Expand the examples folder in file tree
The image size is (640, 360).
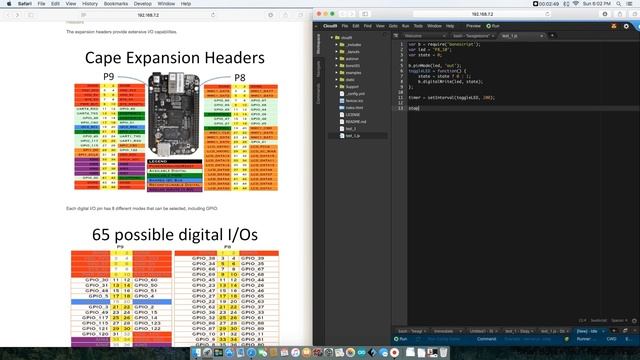(x=337, y=73)
